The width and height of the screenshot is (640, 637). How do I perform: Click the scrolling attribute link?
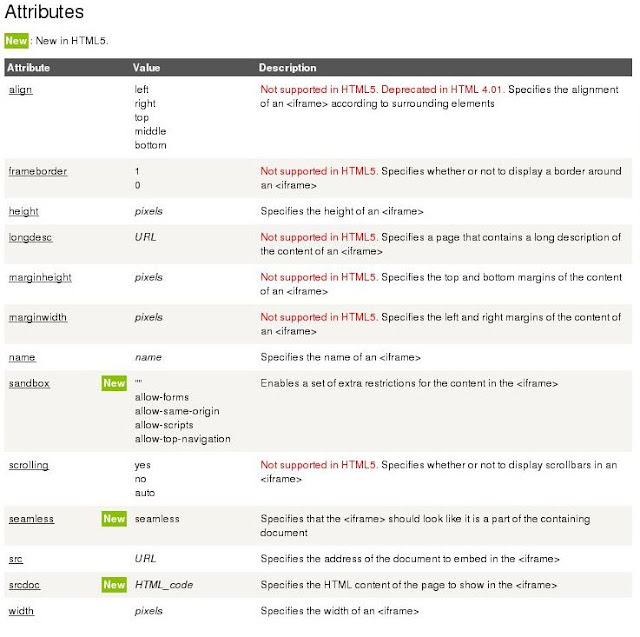pos(29,465)
